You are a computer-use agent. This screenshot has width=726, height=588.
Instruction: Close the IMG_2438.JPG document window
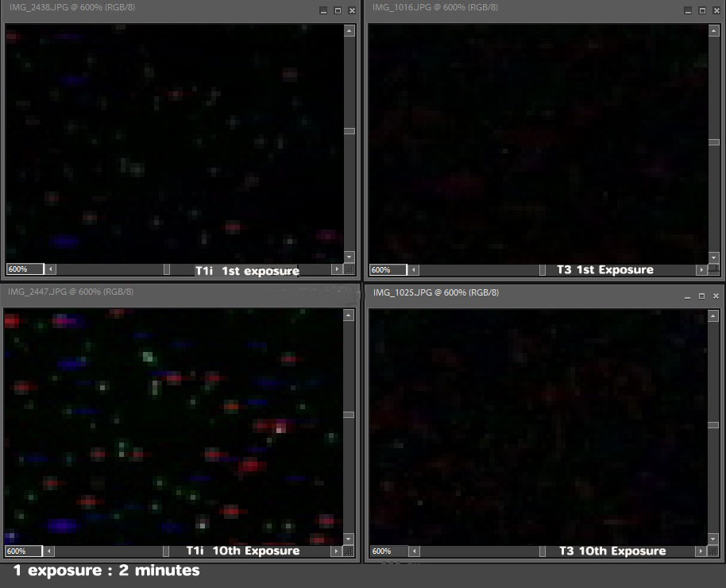pos(353,10)
